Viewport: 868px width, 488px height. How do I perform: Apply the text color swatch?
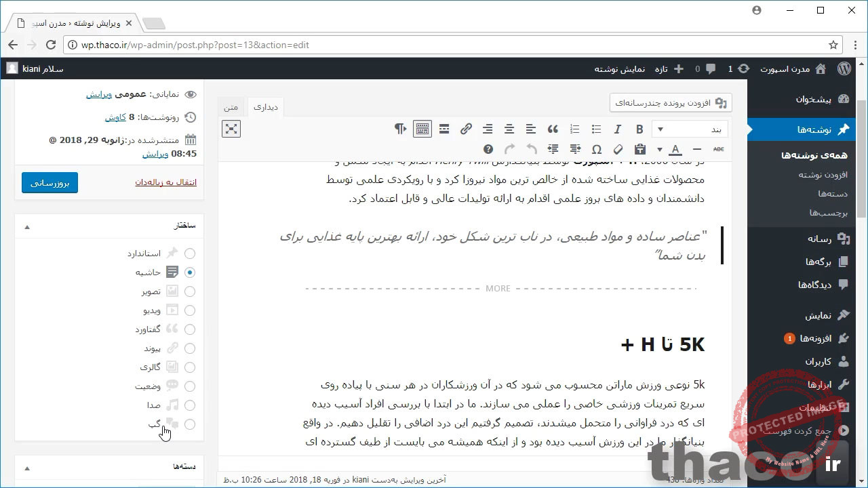tap(675, 149)
